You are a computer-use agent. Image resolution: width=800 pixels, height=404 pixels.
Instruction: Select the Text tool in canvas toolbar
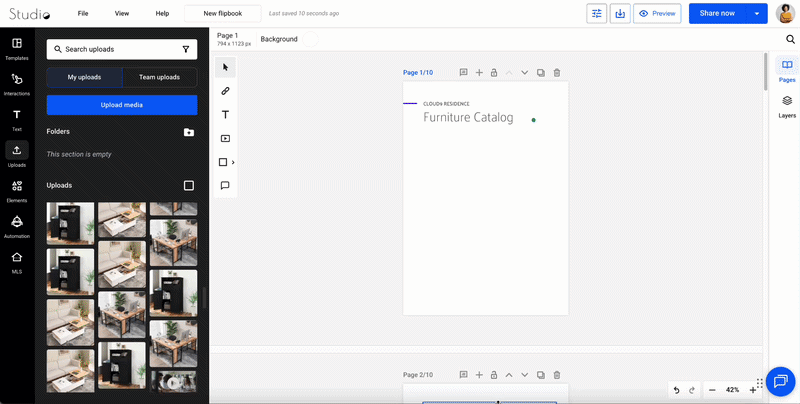(225, 115)
